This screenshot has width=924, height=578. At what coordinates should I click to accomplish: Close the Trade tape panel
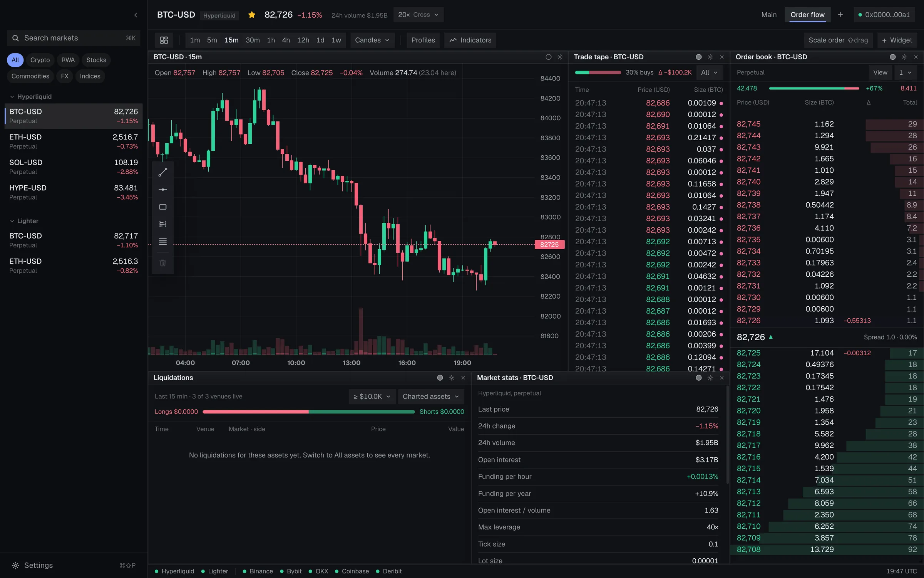[722, 57]
